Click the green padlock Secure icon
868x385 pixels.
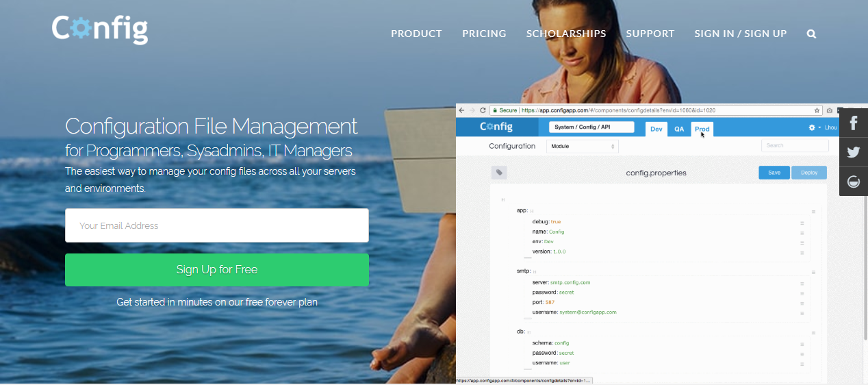click(494, 110)
